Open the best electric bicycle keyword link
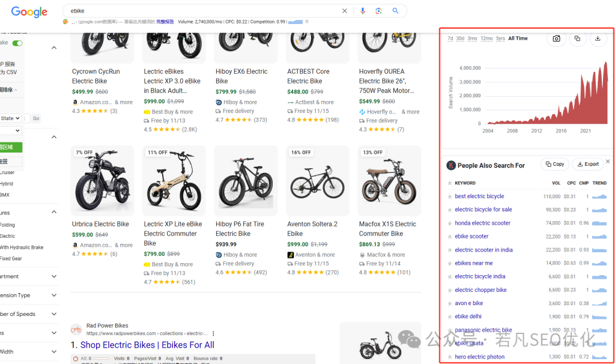This screenshot has width=615, height=364. 479,196
